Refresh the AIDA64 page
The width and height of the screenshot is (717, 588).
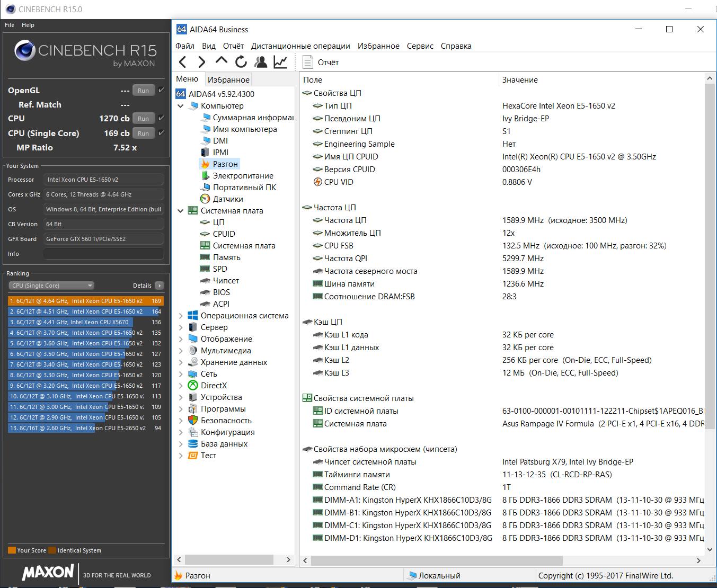click(241, 63)
